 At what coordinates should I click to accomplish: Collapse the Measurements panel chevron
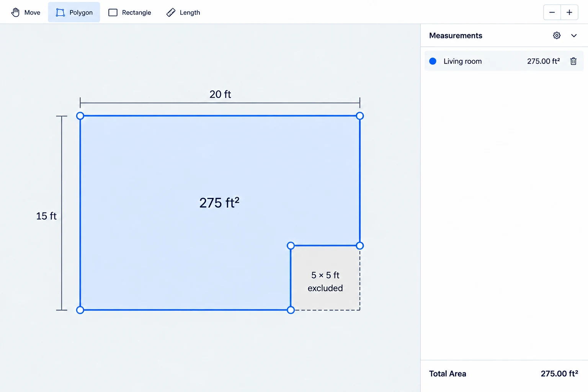pos(574,36)
